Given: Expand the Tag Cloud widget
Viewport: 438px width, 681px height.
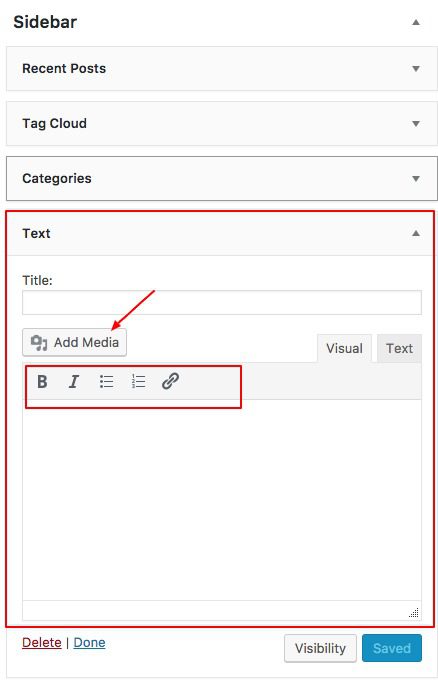Looking at the screenshot, I should (416, 124).
